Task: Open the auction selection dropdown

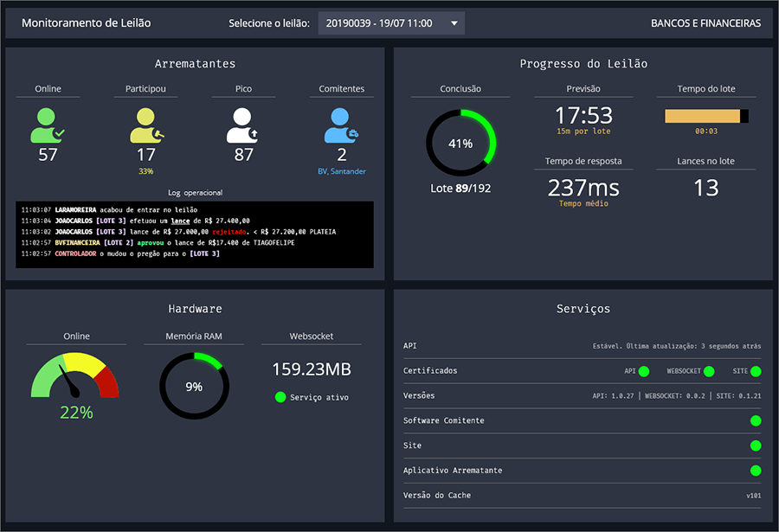Action: tap(382, 23)
